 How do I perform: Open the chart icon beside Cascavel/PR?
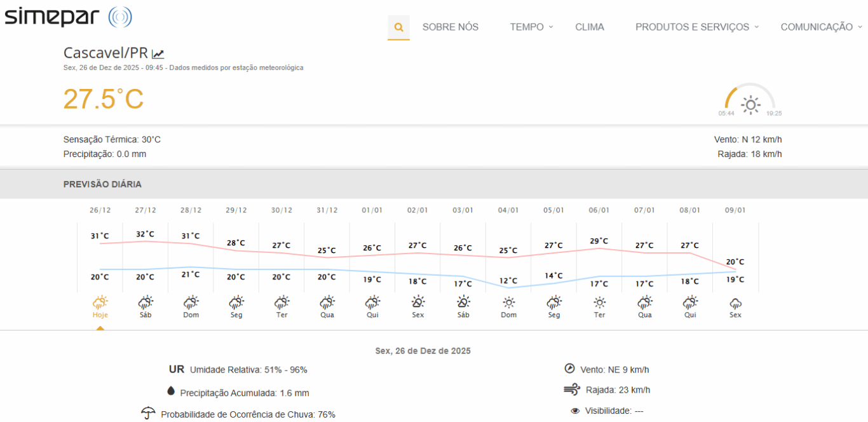[x=158, y=54]
